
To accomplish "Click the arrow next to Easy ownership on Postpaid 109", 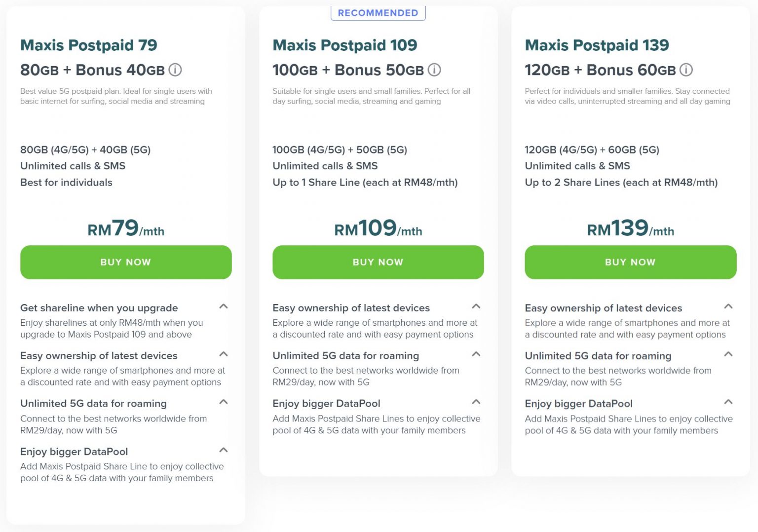I will tap(476, 306).
